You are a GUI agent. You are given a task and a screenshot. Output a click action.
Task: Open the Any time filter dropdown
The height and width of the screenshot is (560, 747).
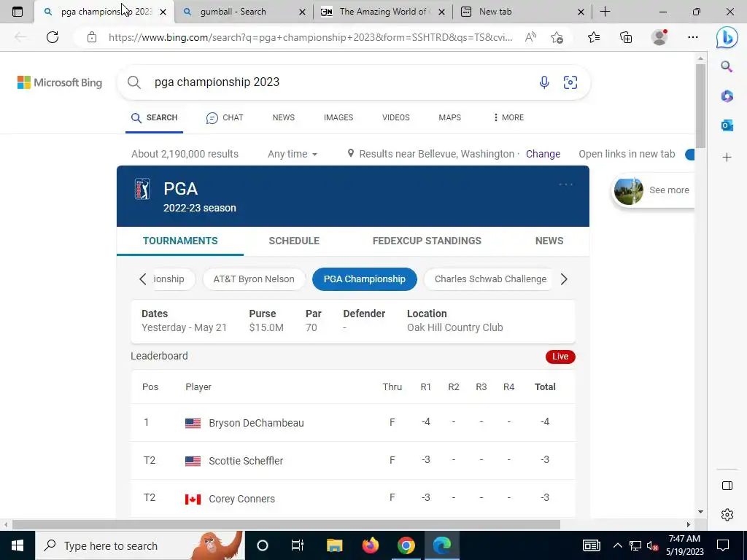click(292, 155)
